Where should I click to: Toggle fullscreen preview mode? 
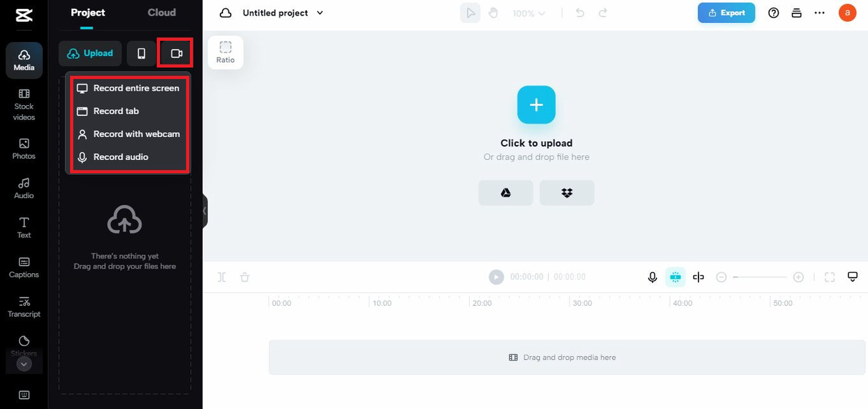point(829,277)
